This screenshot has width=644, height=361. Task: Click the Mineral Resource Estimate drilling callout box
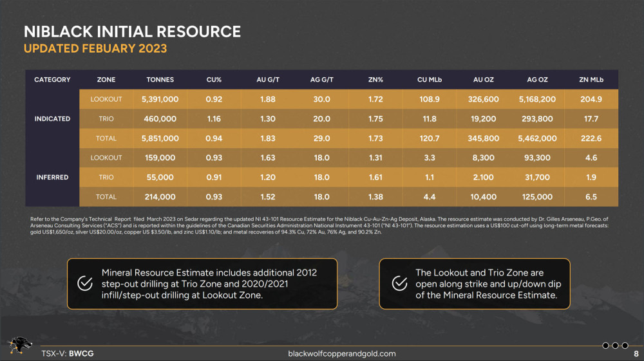pos(202,284)
